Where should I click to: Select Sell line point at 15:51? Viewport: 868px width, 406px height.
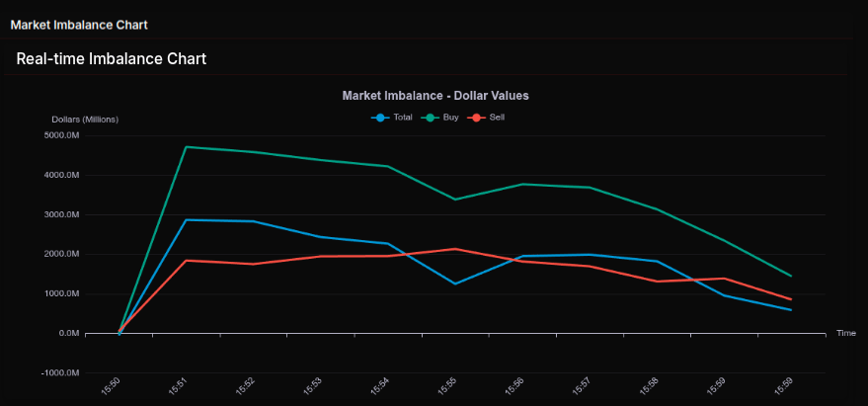[x=187, y=261]
